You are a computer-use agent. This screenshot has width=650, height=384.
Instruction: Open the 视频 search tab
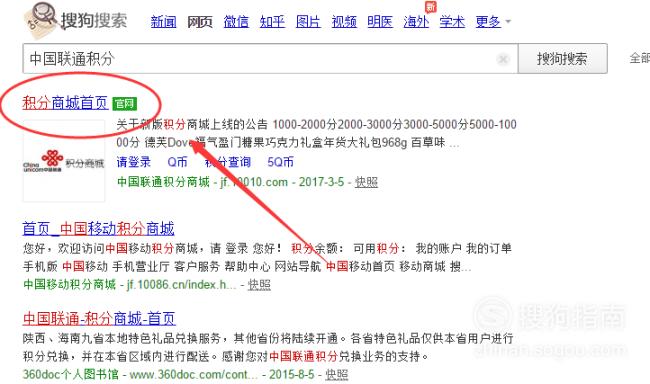[x=344, y=22]
